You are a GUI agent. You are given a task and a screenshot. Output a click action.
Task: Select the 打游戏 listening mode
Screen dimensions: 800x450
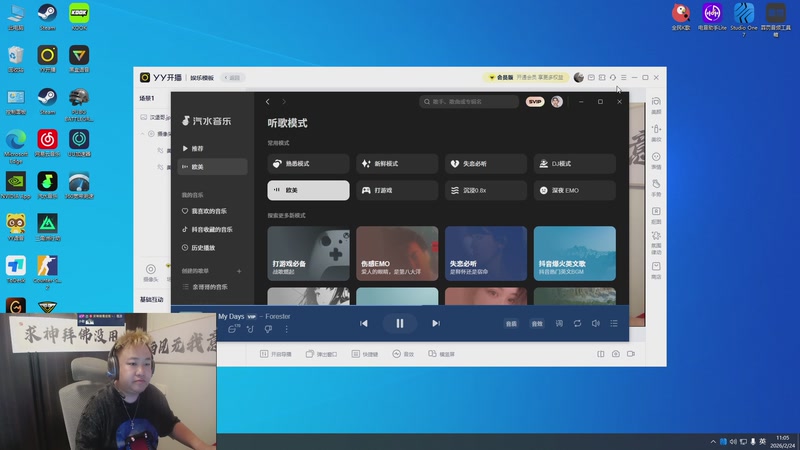[397, 190]
